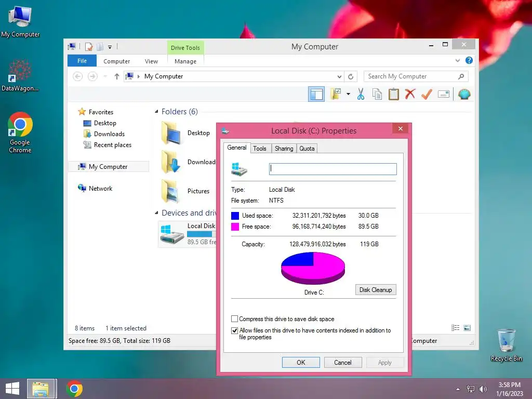The height and width of the screenshot is (399, 532).
Task: Select the General tab in Properties
Action: pos(237,148)
